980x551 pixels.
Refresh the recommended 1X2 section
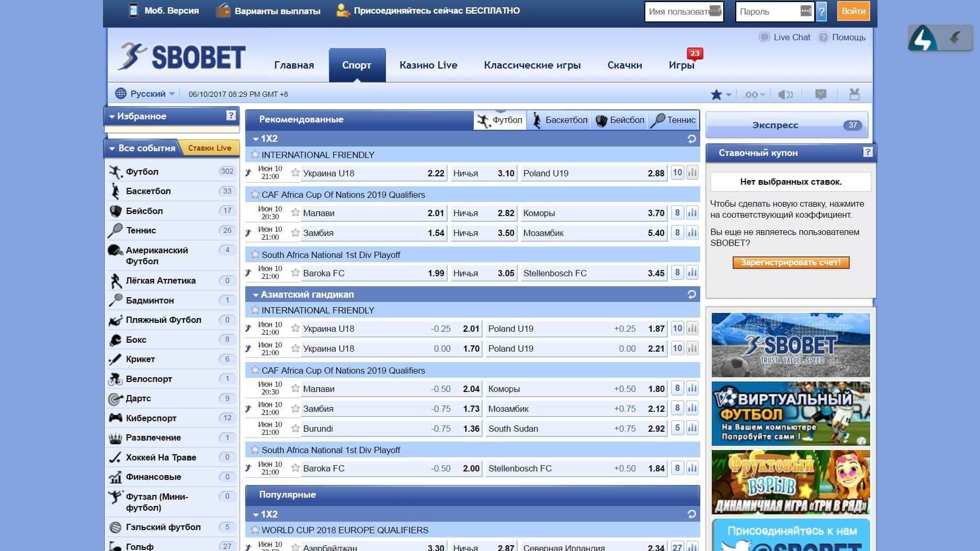[691, 139]
